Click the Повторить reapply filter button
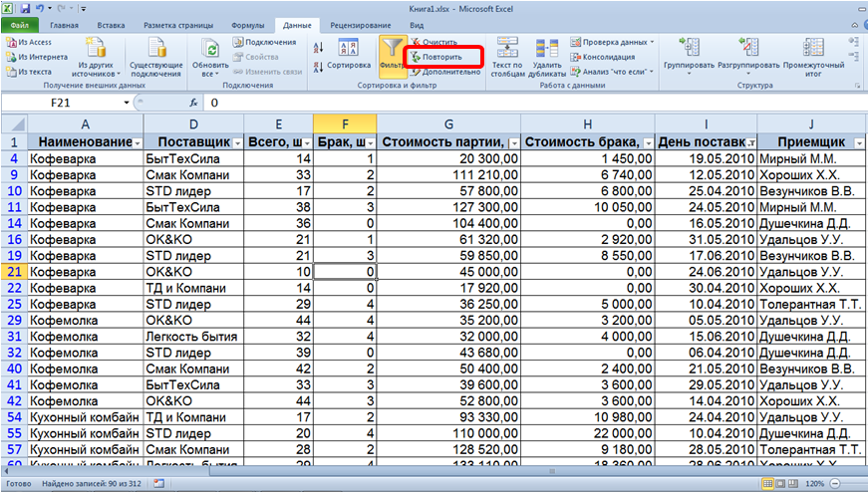Image resolution: width=868 pixels, height=492 pixels. (442, 58)
